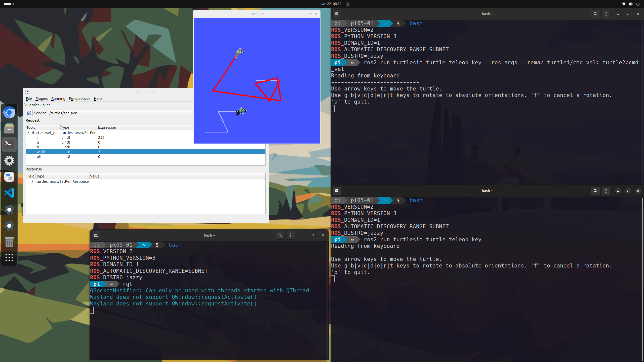Select the first running rqt gear icon in dock
The image size is (644, 362).
[x=9, y=210]
